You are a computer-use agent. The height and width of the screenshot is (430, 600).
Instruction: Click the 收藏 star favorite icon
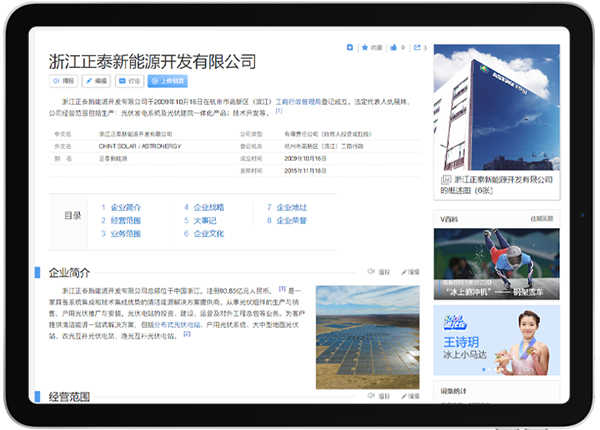click(371, 47)
